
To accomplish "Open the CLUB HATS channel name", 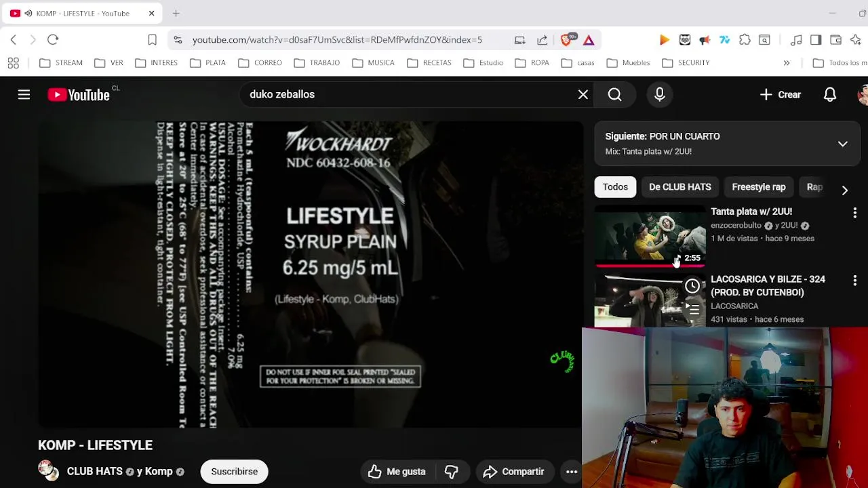I will pyautogui.click(x=94, y=472).
